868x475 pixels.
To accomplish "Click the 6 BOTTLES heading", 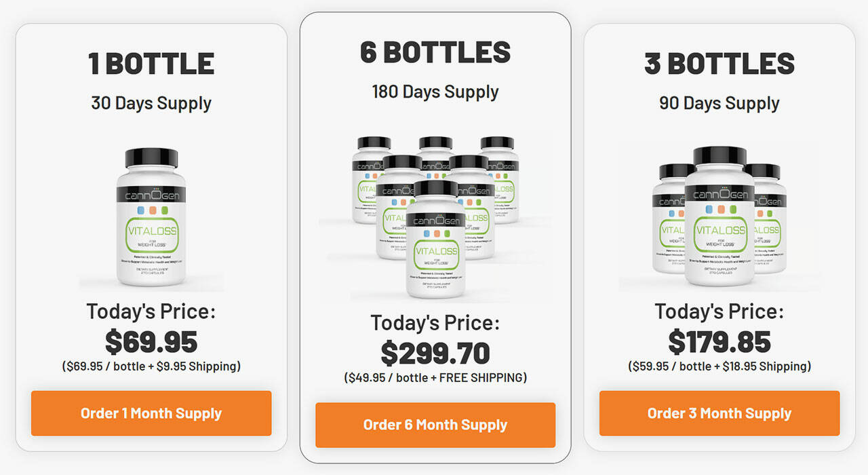I will (x=435, y=52).
